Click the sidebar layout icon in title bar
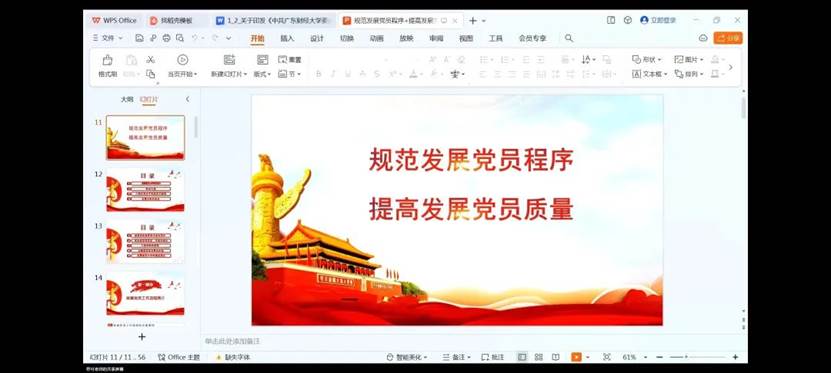The image size is (831, 373). (611, 20)
